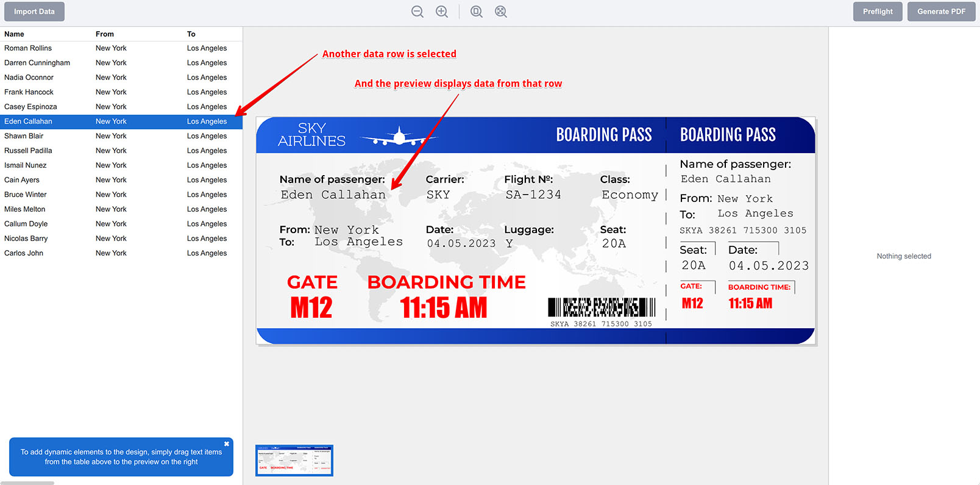
Task: Select the boarding pass page thumbnail
Action: (x=294, y=461)
